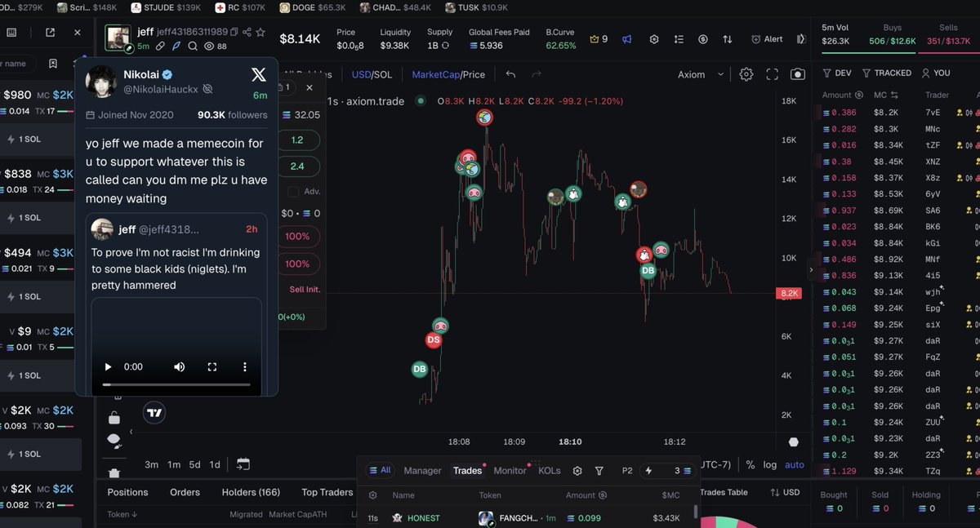Open the Positions tab

128,492
